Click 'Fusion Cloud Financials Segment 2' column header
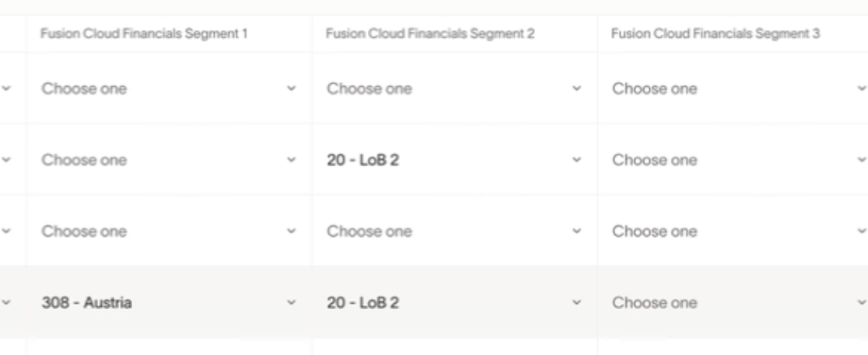The height and width of the screenshot is (355, 868). tap(430, 34)
